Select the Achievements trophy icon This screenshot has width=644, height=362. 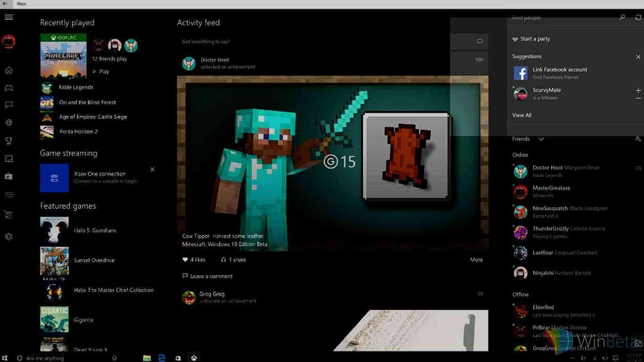click(x=8, y=141)
